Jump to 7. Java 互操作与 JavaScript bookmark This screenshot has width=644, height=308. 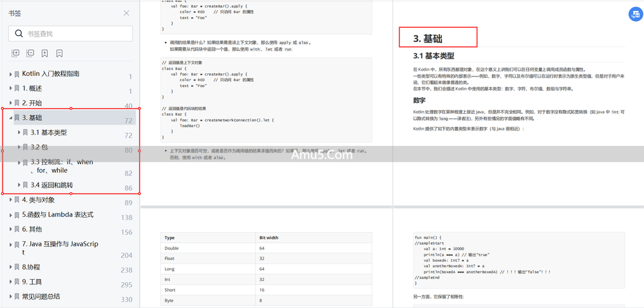[x=61, y=248]
